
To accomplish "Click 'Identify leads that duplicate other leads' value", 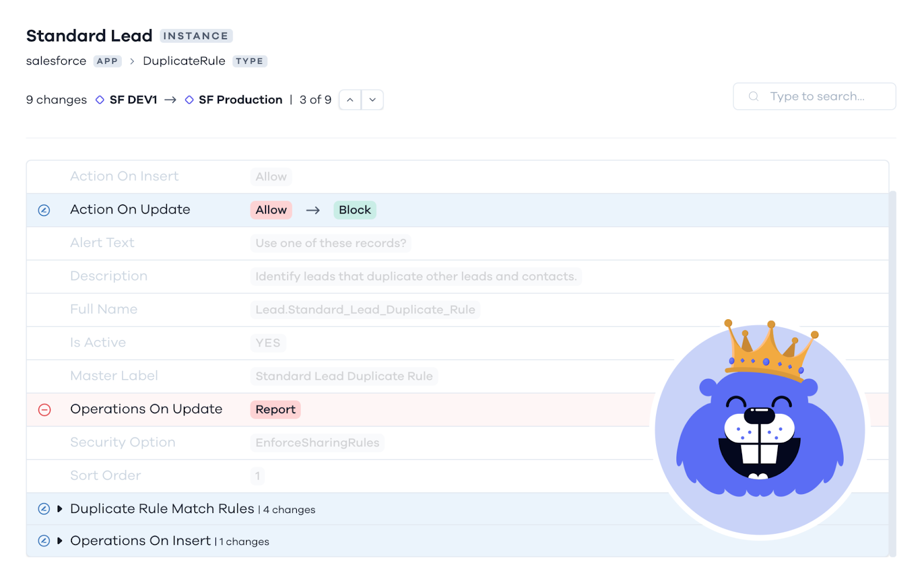I will [x=416, y=276].
